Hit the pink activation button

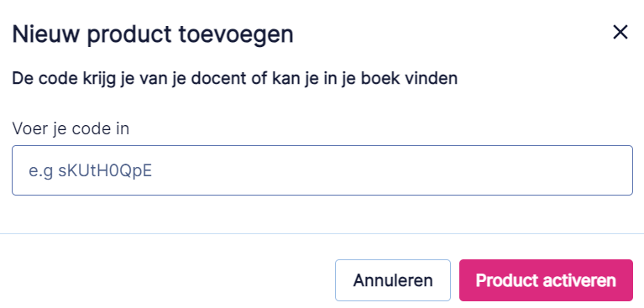[x=546, y=280]
